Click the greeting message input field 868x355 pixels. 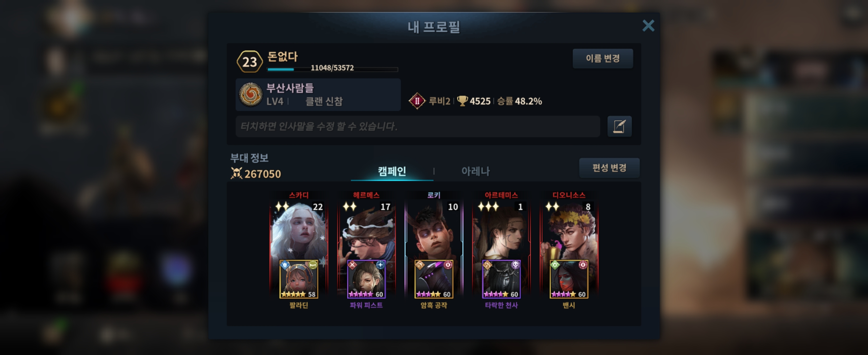(x=418, y=127)
